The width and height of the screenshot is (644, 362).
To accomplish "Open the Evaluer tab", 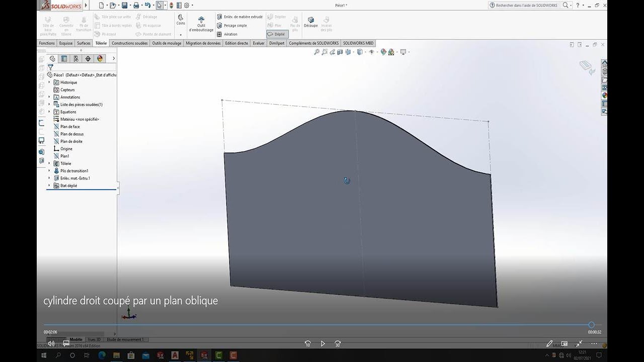I will tap(259, 43).
